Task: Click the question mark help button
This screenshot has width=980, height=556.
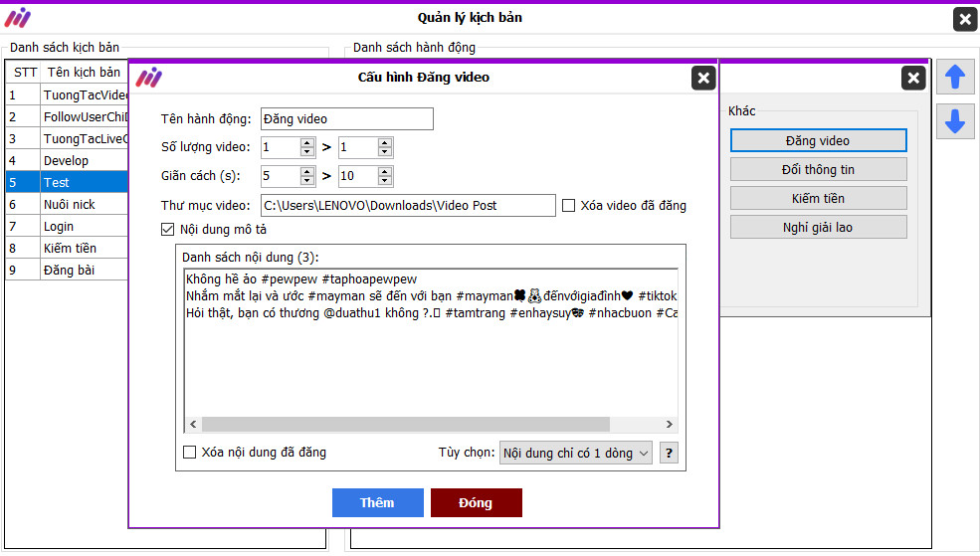Action: 669,454
